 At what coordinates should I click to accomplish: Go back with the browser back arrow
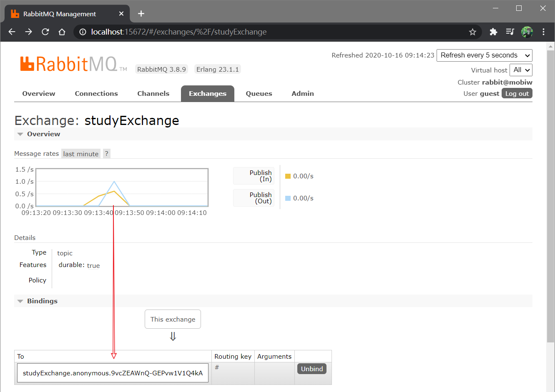(x=12, y=32)
